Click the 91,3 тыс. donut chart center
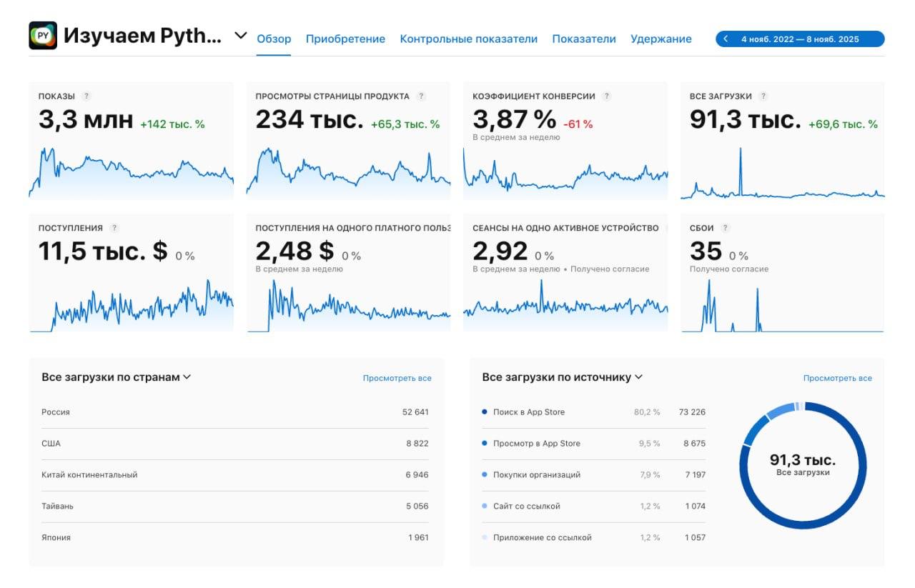The image size is (915, 588). pos(803,464)
